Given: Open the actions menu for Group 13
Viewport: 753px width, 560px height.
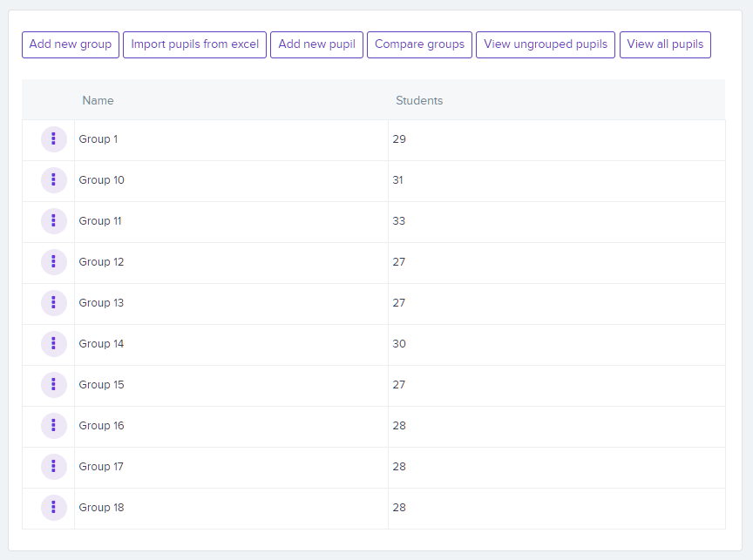Looking at the screenshot, I should click(x=54, y=303).
